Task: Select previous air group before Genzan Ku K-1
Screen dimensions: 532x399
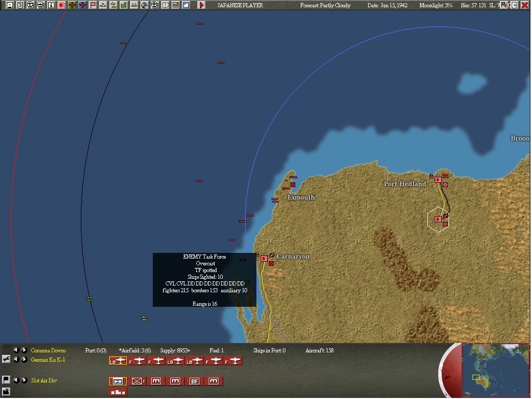Action: pos(16,359)
